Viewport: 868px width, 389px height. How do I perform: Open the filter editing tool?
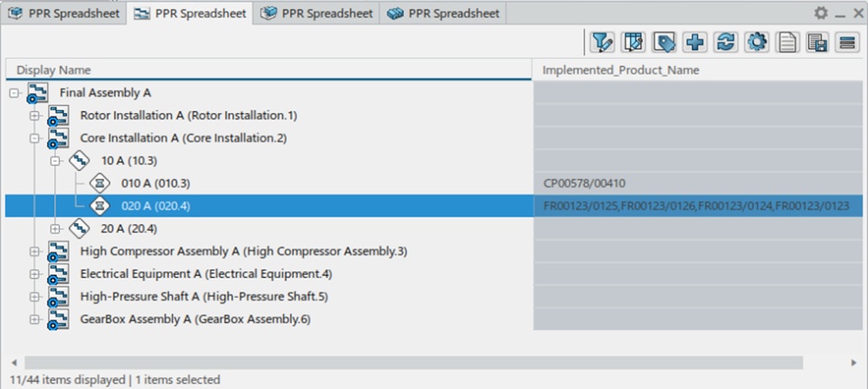(x=600, y=42)
